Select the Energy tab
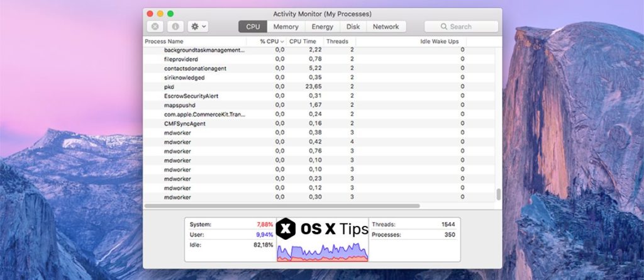Screen dimensions: 644x280 (322, 26)
